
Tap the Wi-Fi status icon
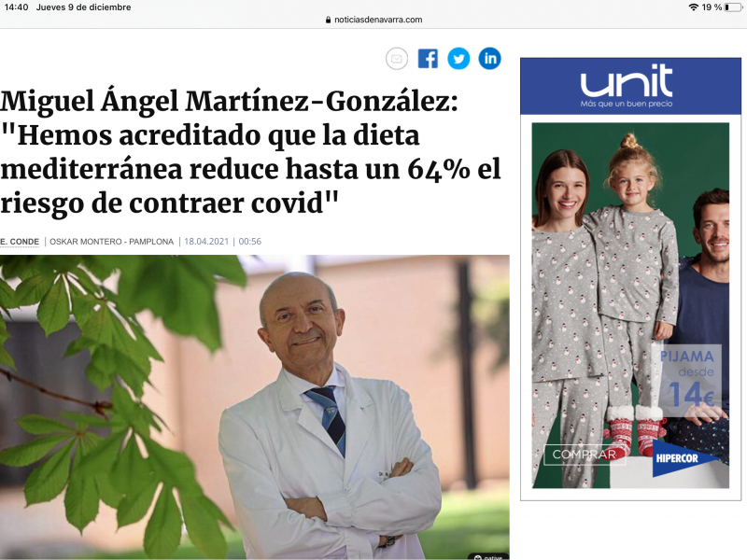pos(694,7)
